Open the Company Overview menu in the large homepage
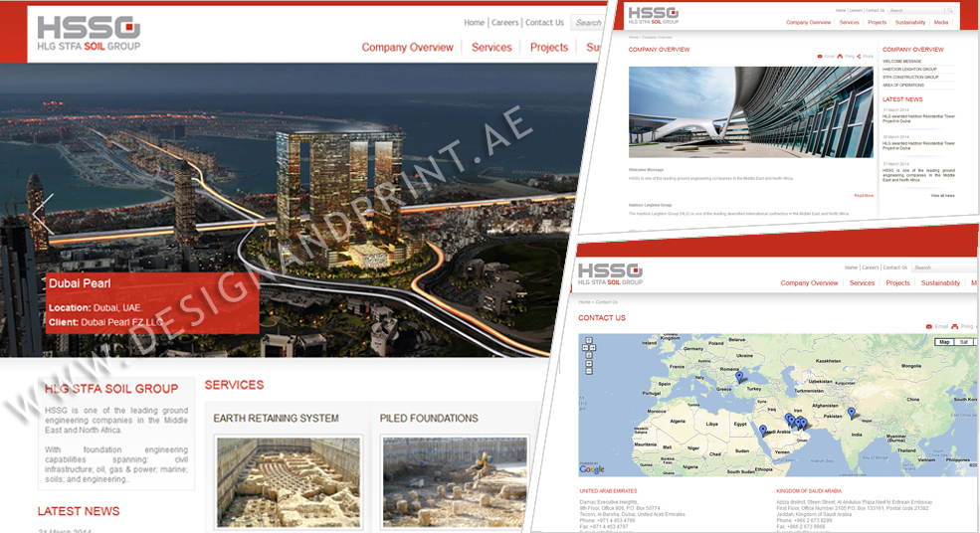The height and width of the screenshot is (533, 980). coord(407,47)
